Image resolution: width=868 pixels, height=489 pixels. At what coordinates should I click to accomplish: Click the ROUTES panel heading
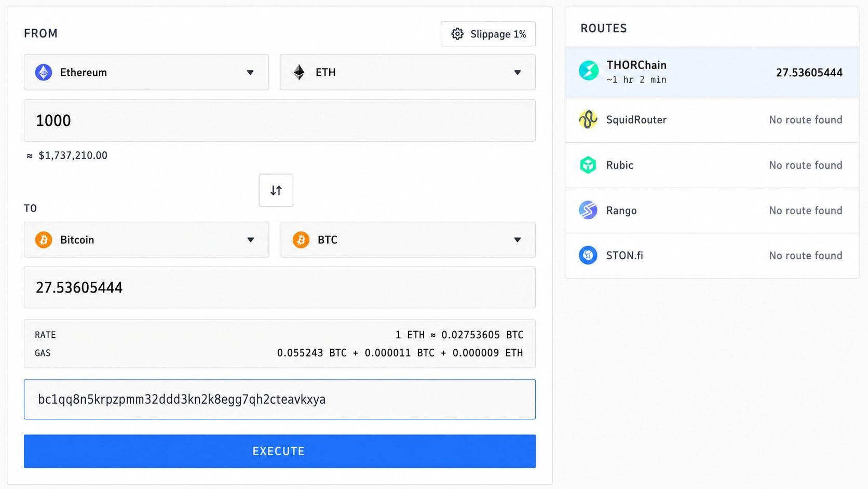pyautogui.click(x=603, y=28)
